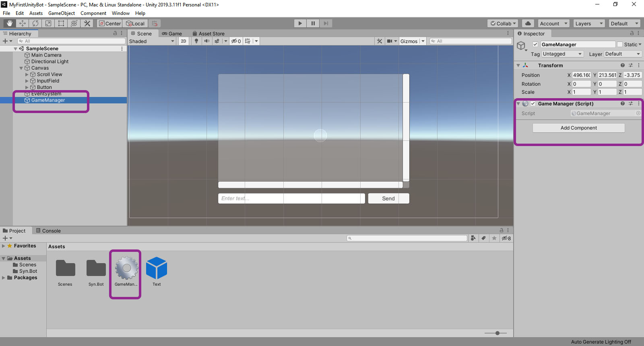Select Directional Light in Hierarchy

click(x=50, y=62)
